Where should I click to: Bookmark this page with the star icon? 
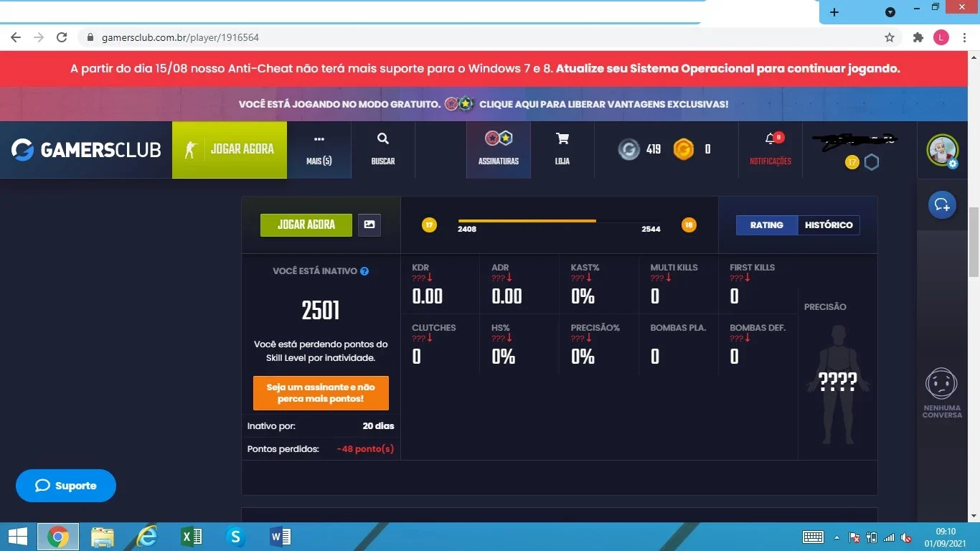tap(890, 37)
